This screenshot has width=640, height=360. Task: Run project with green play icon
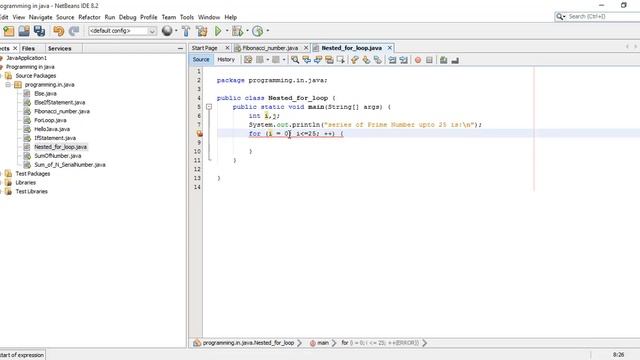[218, 31]
